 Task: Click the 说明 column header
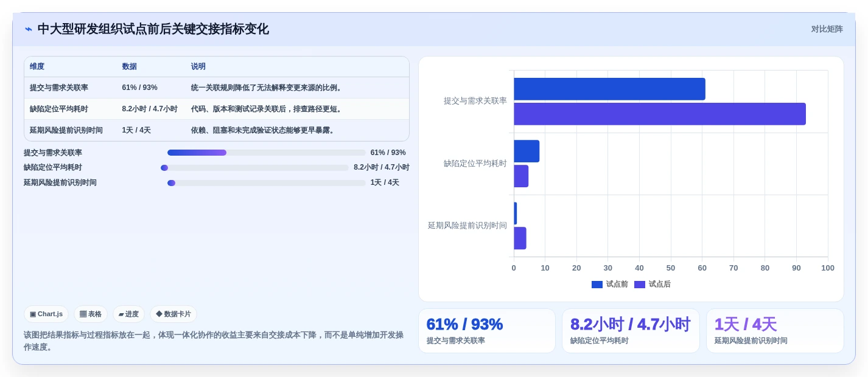(198, 67)
